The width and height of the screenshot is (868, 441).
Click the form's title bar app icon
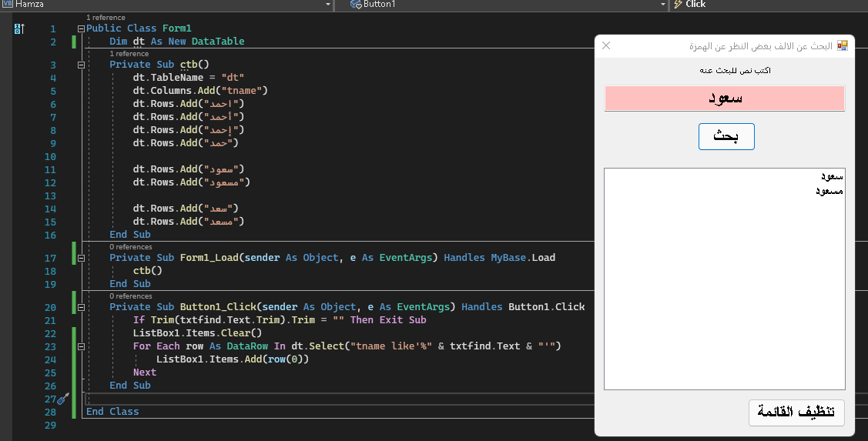point(842,46)
